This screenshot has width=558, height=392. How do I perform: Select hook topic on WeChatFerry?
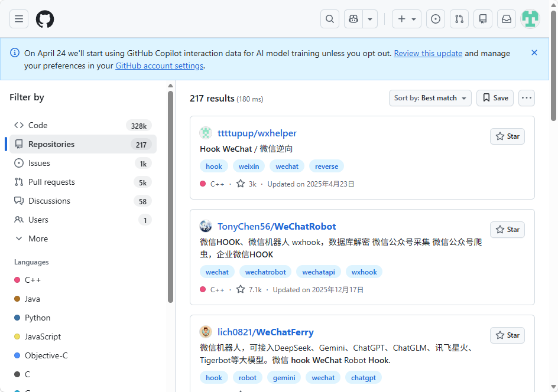tap(214, 378)
